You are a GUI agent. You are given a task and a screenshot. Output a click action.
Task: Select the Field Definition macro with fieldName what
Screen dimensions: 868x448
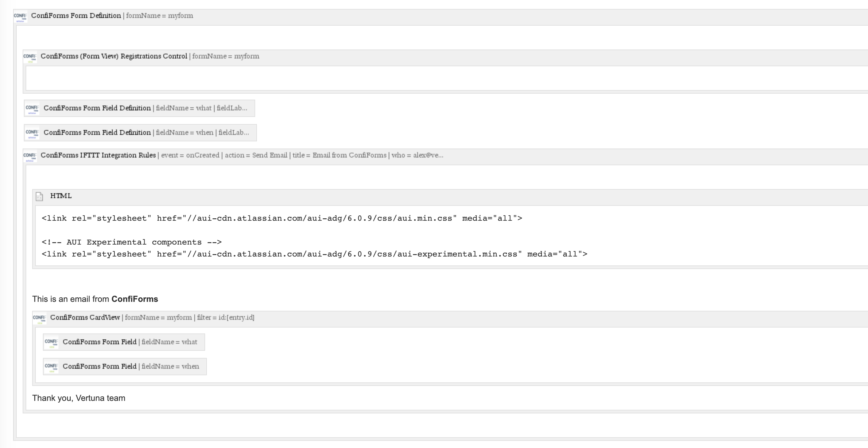[139, 108]
